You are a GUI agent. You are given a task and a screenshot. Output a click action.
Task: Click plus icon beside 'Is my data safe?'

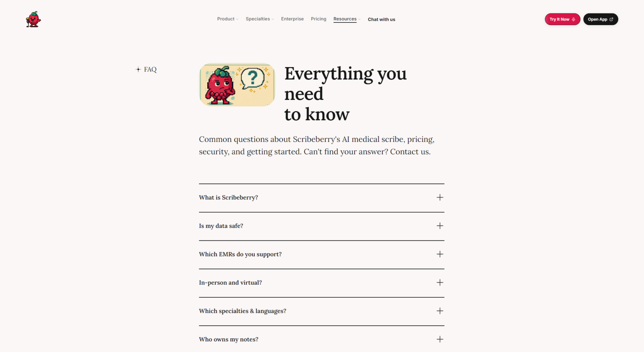[440, 226]
